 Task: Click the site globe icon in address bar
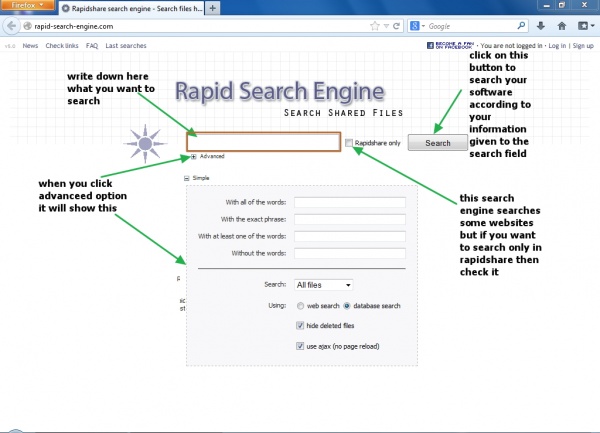click(x=27, y=26)
